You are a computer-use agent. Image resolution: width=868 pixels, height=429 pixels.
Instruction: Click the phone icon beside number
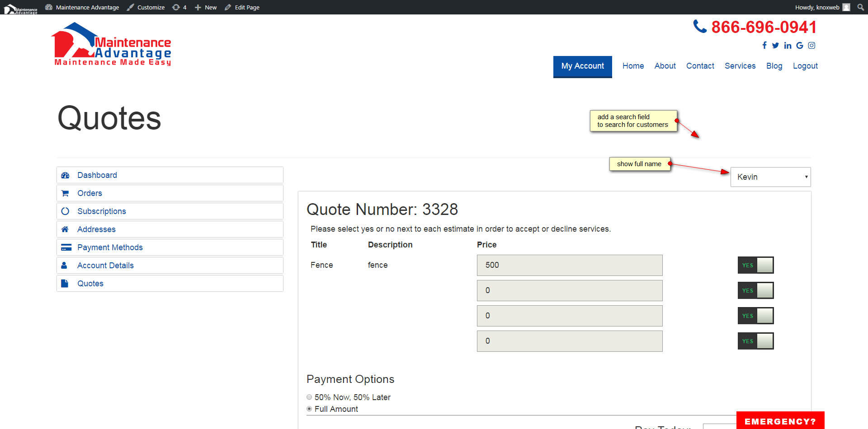pyautogui.click(x=699, y=27)
